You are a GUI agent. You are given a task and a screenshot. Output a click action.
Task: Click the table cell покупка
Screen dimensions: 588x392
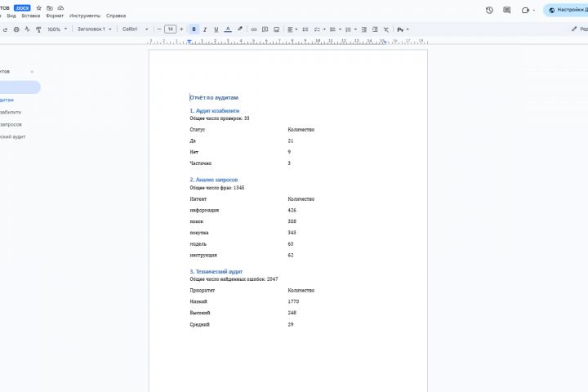(x=199, y=233)
